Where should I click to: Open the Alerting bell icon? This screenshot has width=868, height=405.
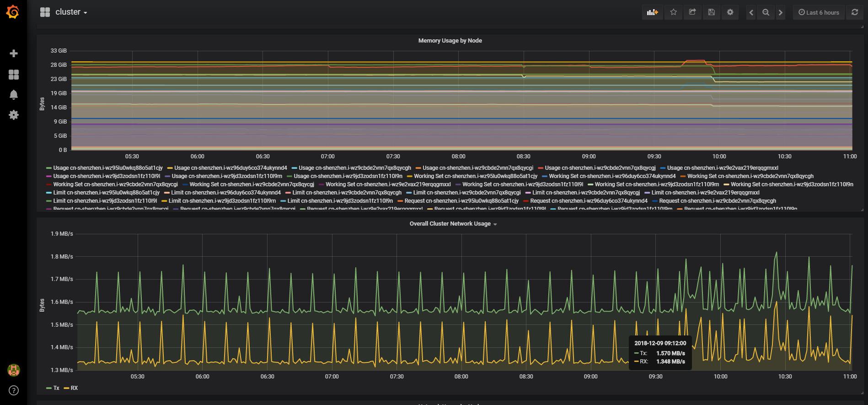pyautogui.click(x=14, y=95)
